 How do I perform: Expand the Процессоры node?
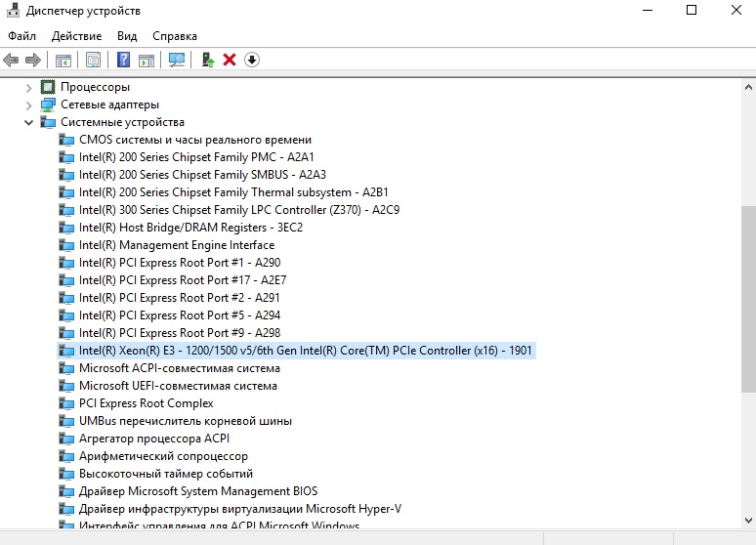point(29,87)
